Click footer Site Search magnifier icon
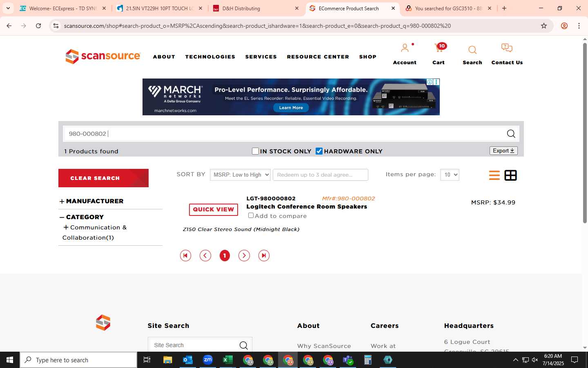The height and width of the screenshot is (368, 588). pyautogui.click(x=244, y=346)
